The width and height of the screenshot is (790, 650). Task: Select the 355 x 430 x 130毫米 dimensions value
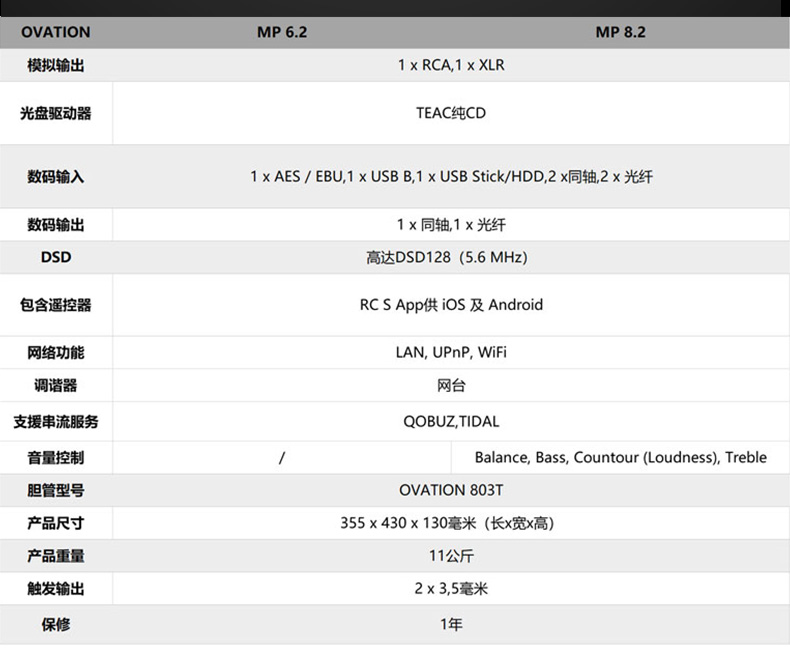[x=447, y=523]
